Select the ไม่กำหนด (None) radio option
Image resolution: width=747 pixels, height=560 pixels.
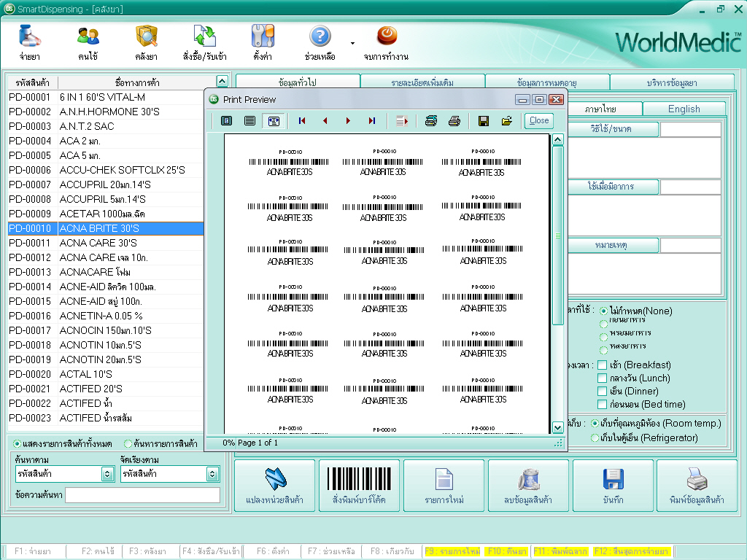[x=603, y=311]
